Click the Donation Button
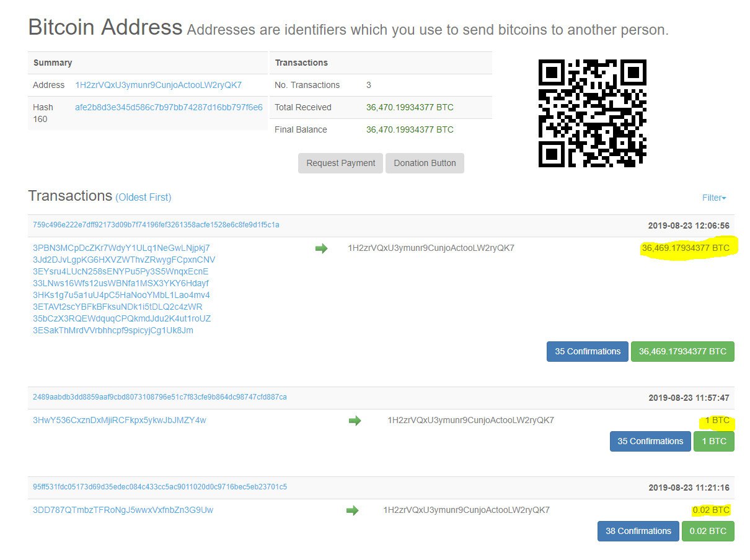The image size is (750, 560). coord(425,163)
